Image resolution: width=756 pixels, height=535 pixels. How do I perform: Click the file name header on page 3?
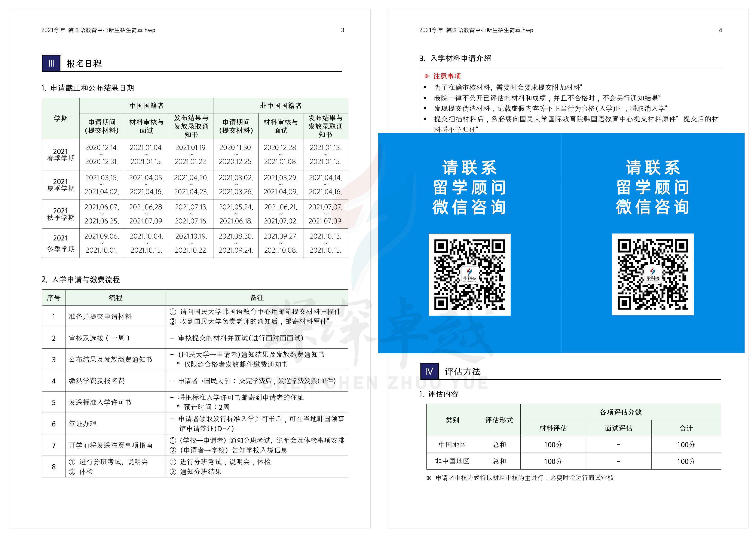[98, 30]
